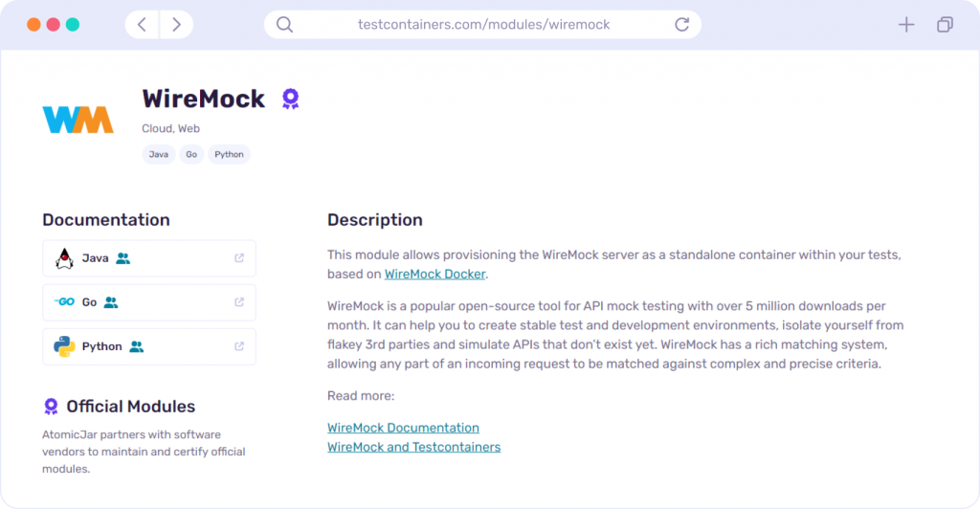Show all tabs with the overlapping squares icon

tap(945, 25)
